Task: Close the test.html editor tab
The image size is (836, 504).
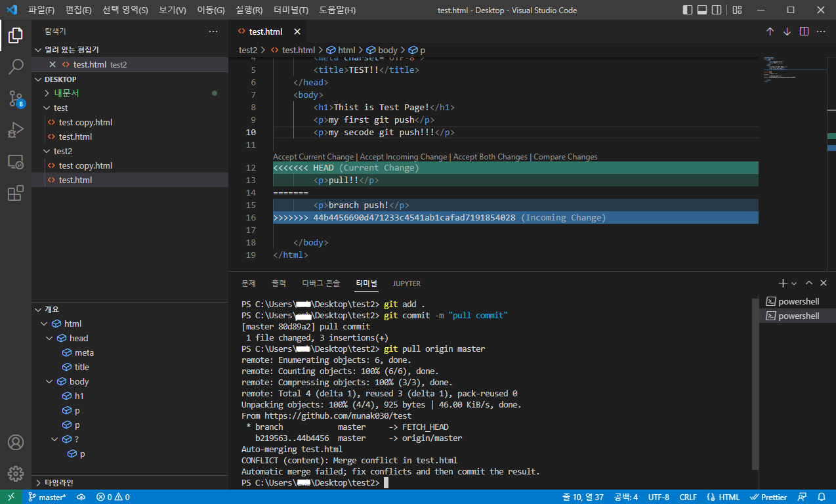Action: [x=297, y=31]
